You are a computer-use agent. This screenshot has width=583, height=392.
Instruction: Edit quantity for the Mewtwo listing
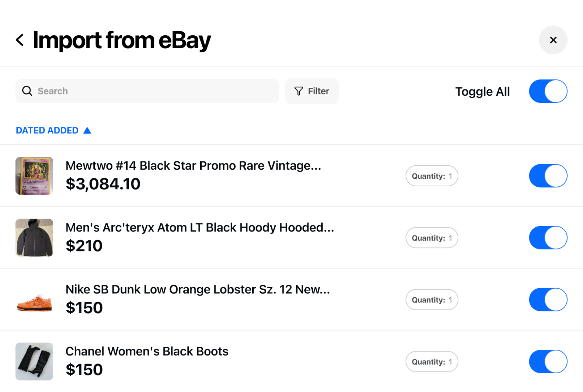pos(432,176)
